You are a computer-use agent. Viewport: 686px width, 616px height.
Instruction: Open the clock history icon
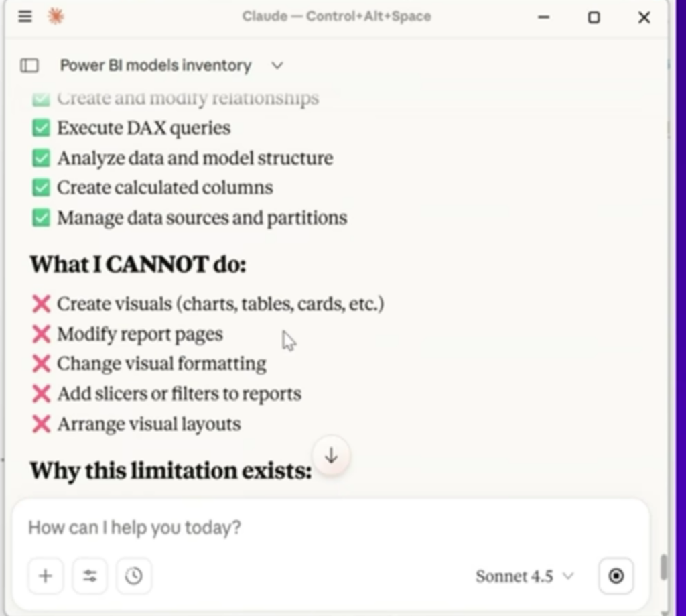pos(134,576)
